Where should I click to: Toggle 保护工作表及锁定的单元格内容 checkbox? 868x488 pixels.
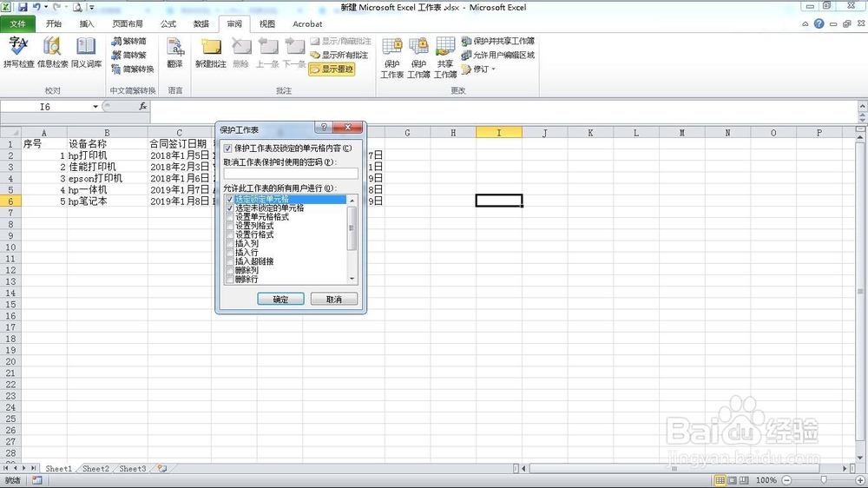point(228,148)
